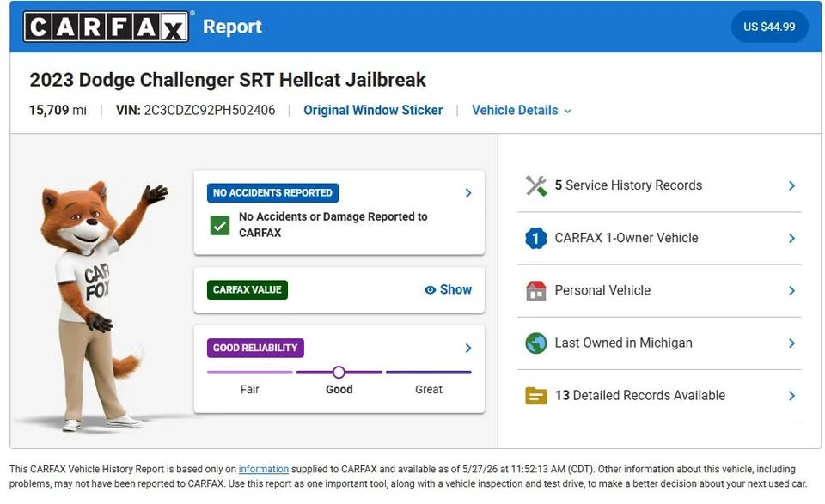
Task: Follow the information link in disclaimer
Action: pos(264,469)
